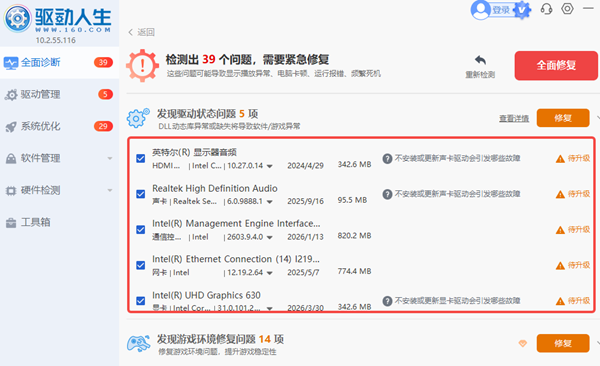This screenshot has height=366, width=600.
Task: Click the 5 badge on 驱动管理
Action: pyautogui.click(x=105, y=94)
